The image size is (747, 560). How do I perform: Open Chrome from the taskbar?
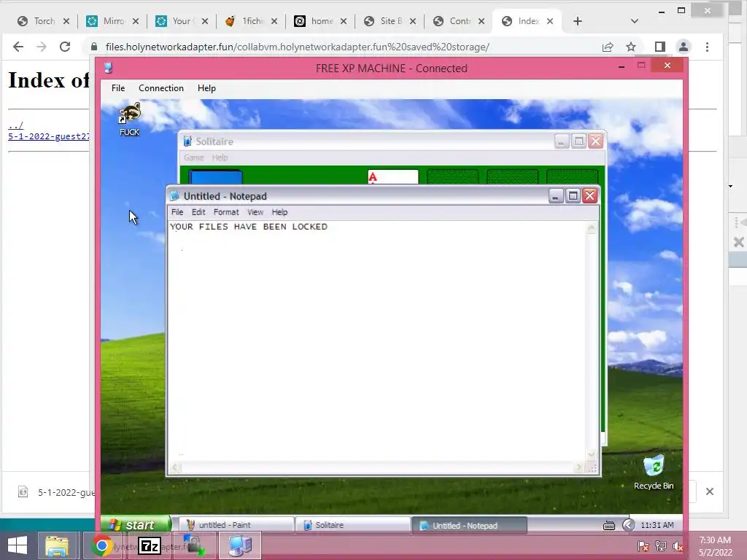101,545
